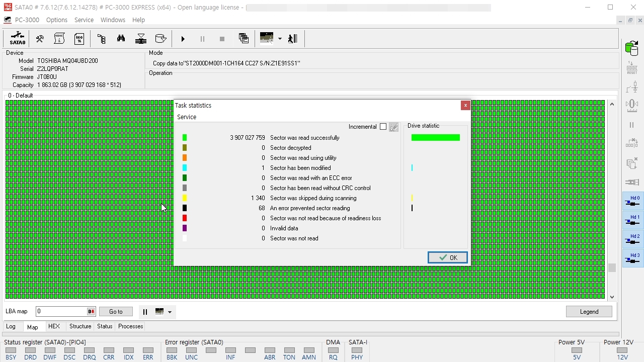Open the utilities hammer-and-wrench tool
Screen dimensions: 644x362
coord(40,39)
